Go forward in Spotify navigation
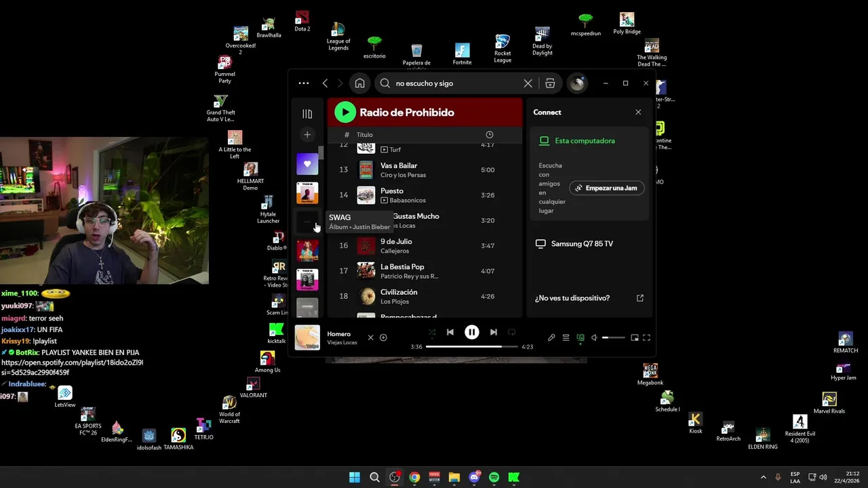 pyautogui.click(x=340, y=83)
